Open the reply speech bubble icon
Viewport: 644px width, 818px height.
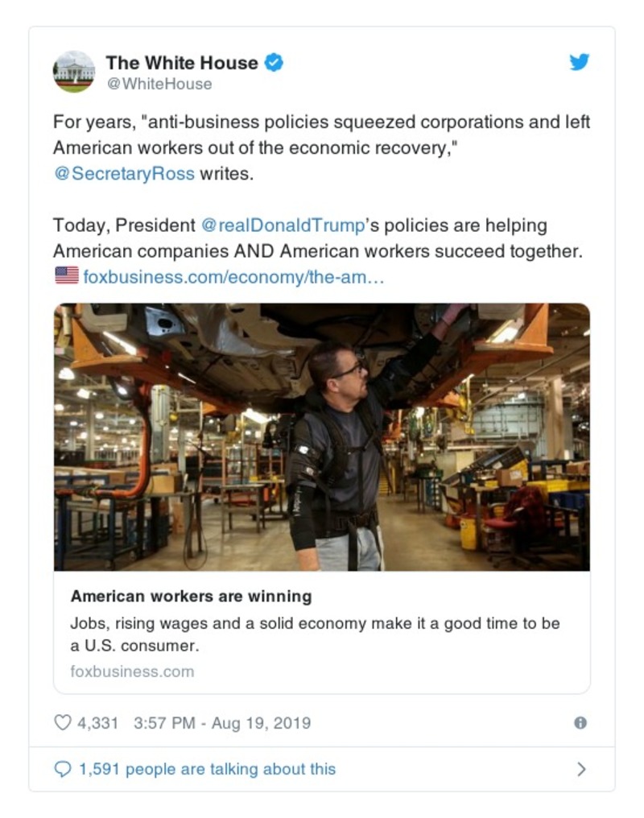[x=63, y=769]
